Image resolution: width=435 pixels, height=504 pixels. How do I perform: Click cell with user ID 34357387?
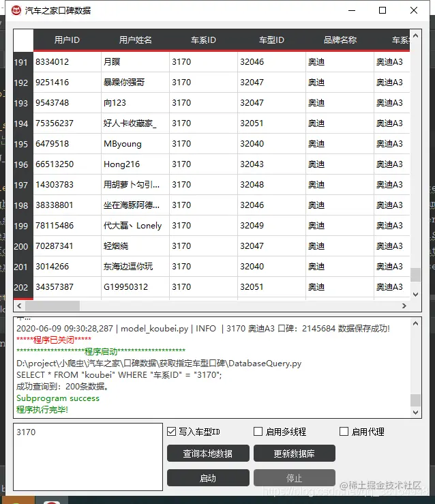click(67, 287)
